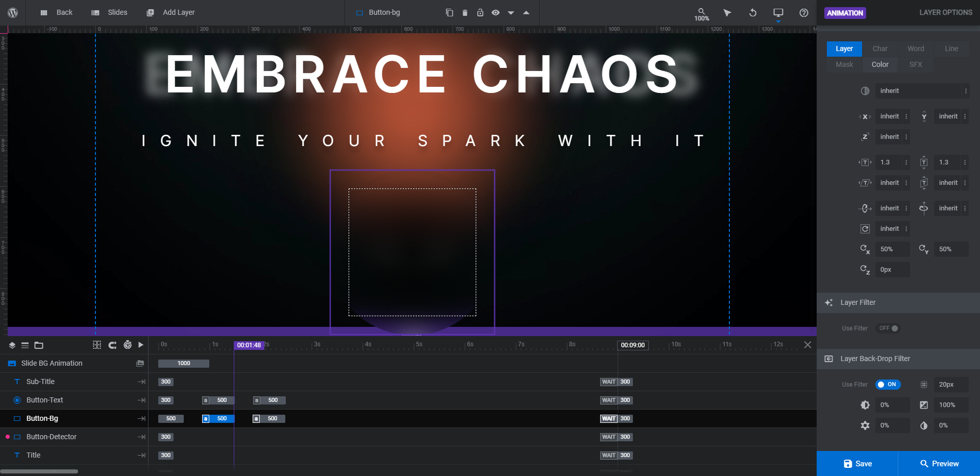The width and height of the screenshot is (980, 476).
Task: Click the rotate Z inherit field
Action: 890,229
